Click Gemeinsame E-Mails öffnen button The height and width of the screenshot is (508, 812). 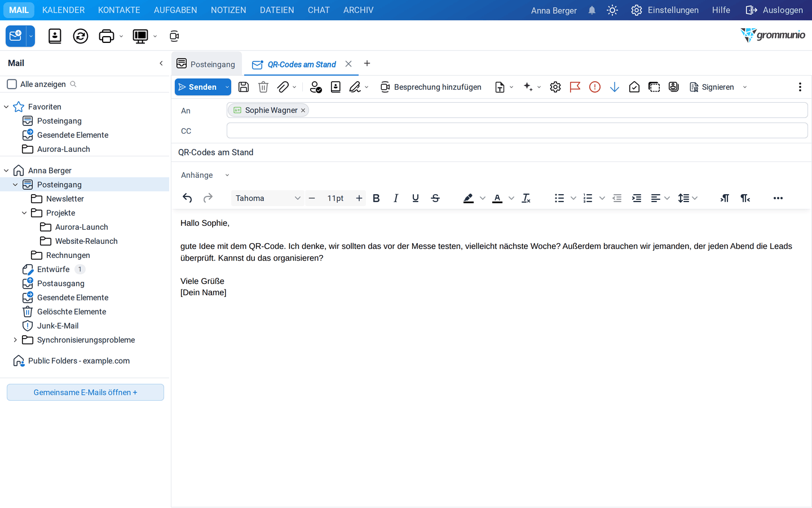85,392
